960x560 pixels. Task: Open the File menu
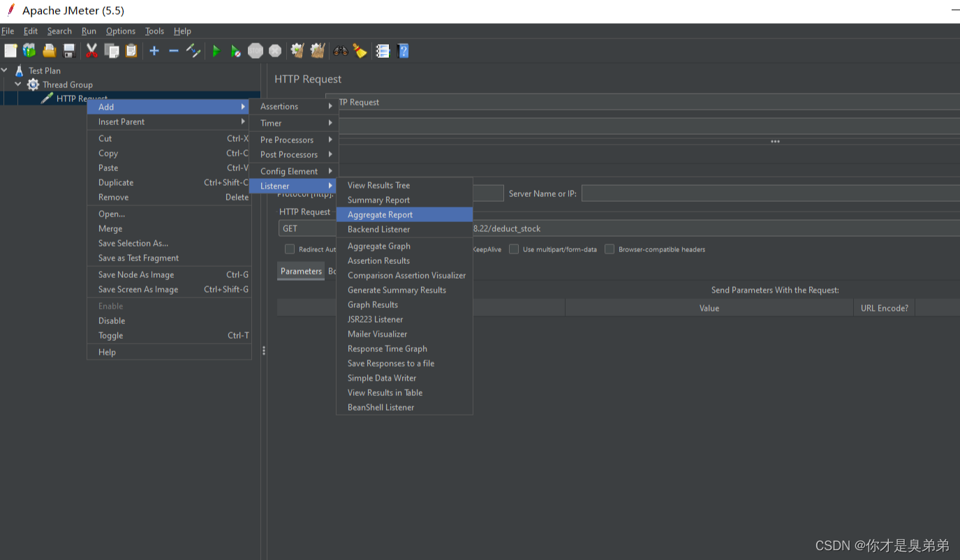8,31
